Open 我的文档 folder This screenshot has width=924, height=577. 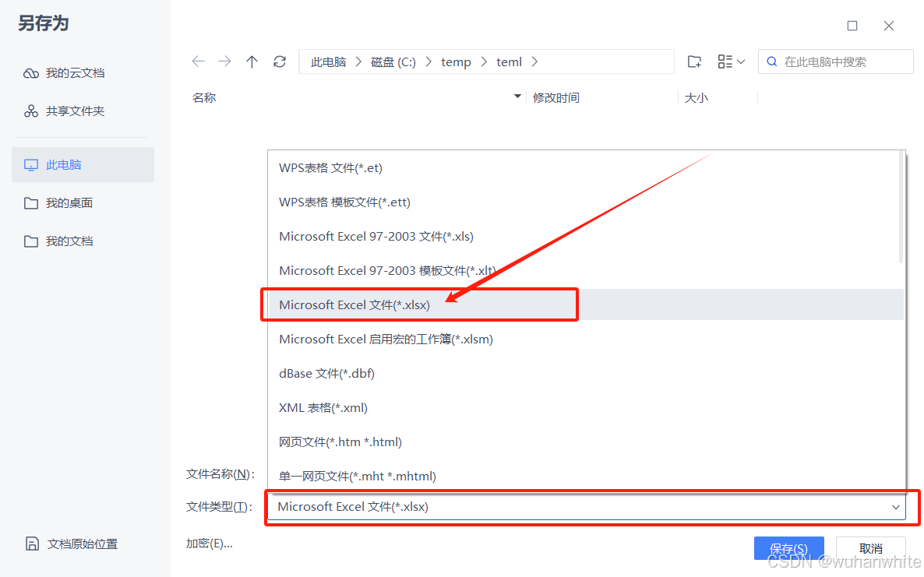[x=58, y=241]
